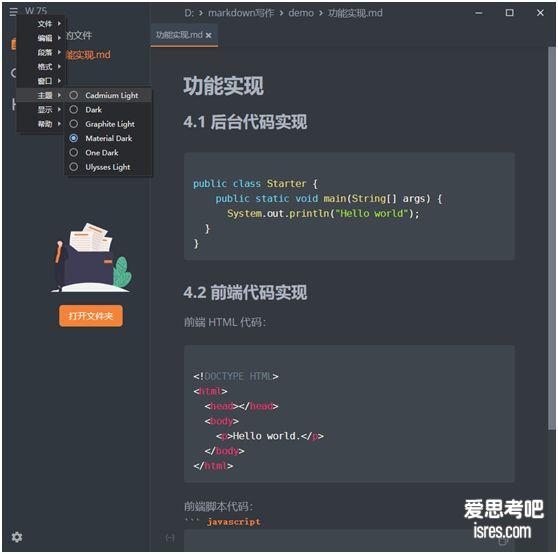
Task: Maximize the editor window
Action: [510, 13]
